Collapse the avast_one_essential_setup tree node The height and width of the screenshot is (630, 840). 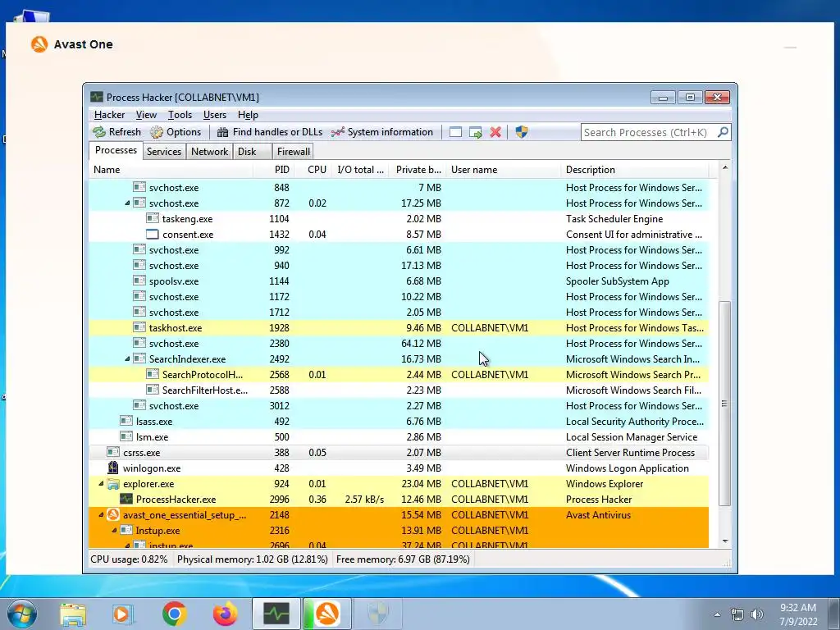coord(101,515)
